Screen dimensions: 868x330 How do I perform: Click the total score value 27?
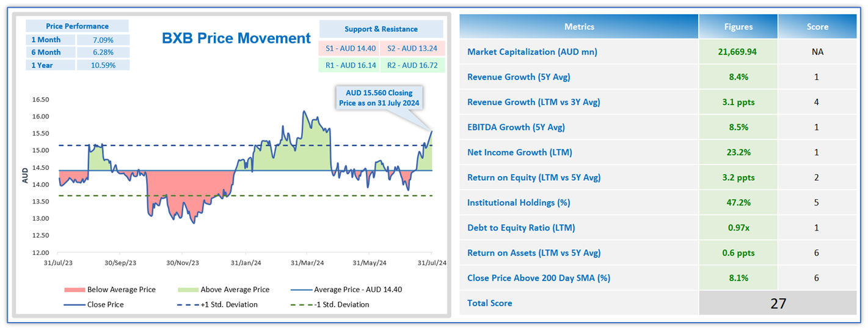tap(778, 303)
